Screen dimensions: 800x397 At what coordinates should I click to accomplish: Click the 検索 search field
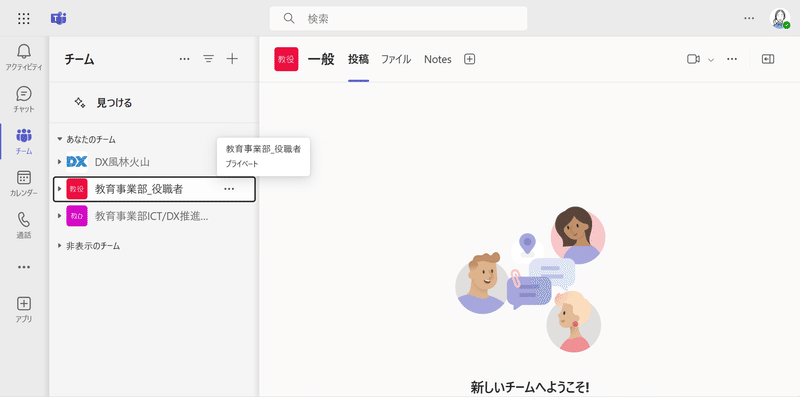click(x=398, y=19)
